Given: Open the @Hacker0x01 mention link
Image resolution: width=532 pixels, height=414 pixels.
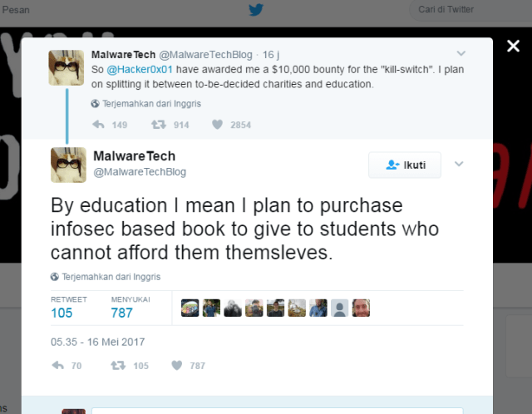Looking at the screenshot, I should [140, 70].
